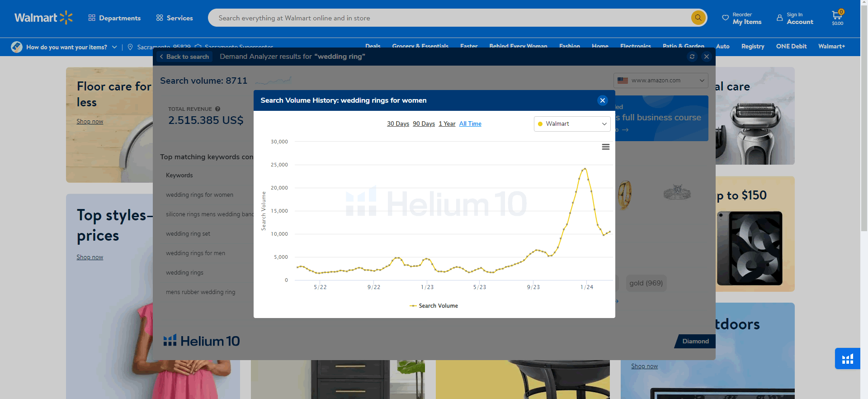Close the Search Volume History popup

click(602, 100)
